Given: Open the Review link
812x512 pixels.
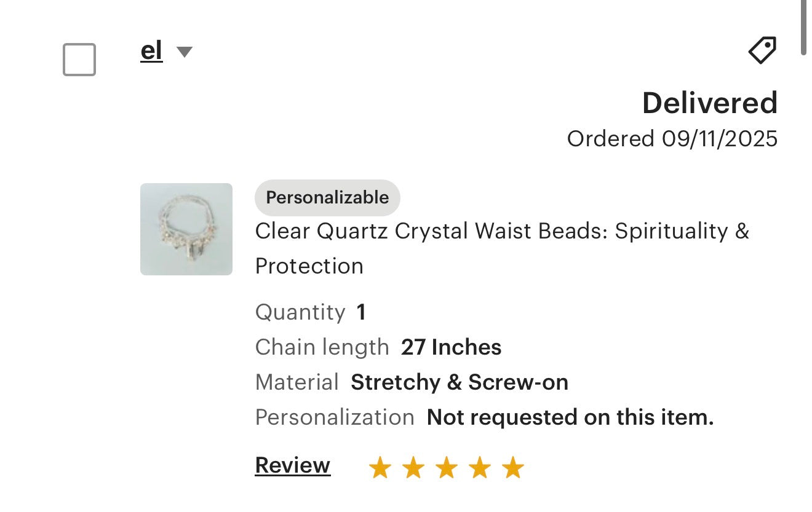Looking at the screenshot, I should [x=292, y=466].
